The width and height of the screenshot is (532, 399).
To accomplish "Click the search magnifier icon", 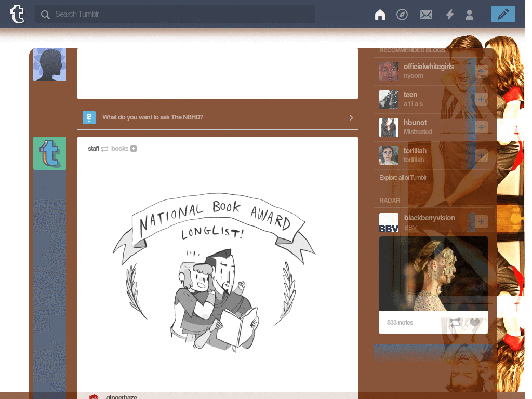I will coord(45,14).
